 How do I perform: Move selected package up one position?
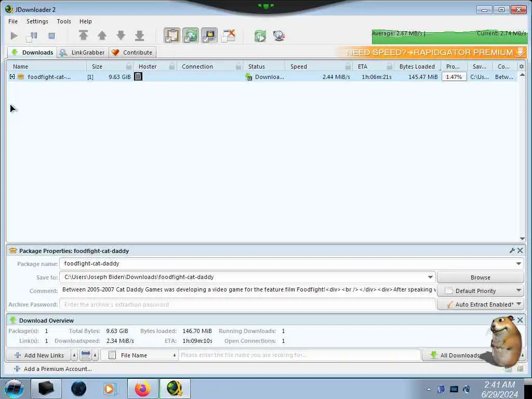point(102,35)
